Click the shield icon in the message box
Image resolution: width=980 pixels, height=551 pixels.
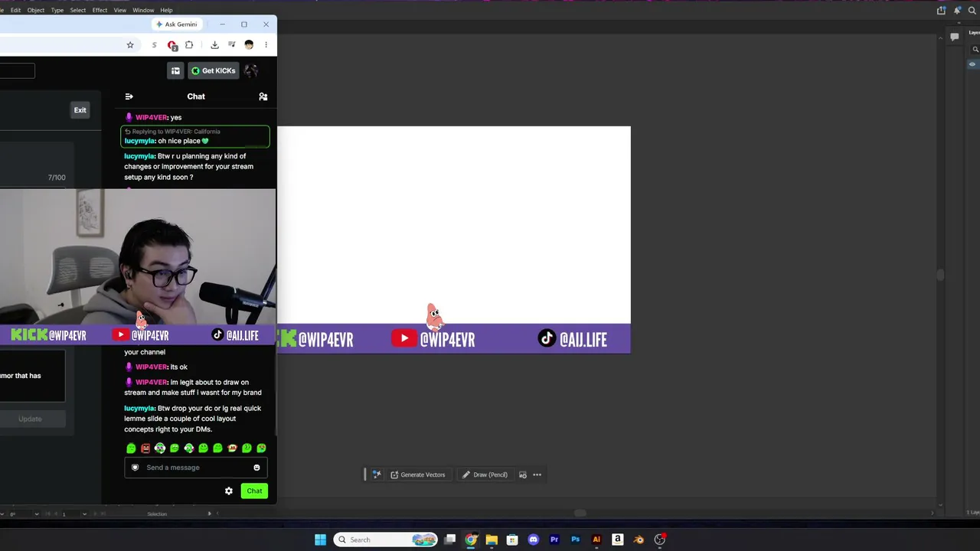[136, 468]
